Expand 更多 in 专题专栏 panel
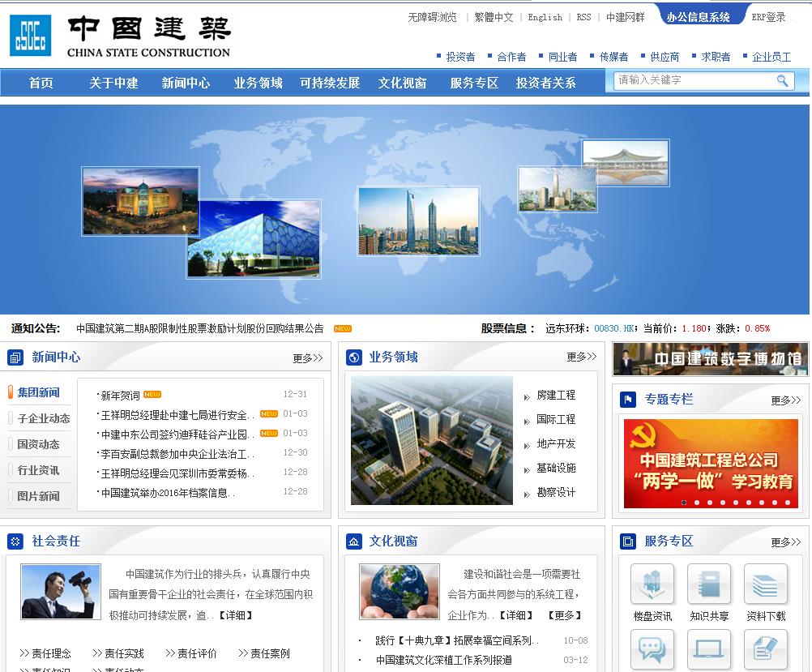 click(x=785, y=400)
